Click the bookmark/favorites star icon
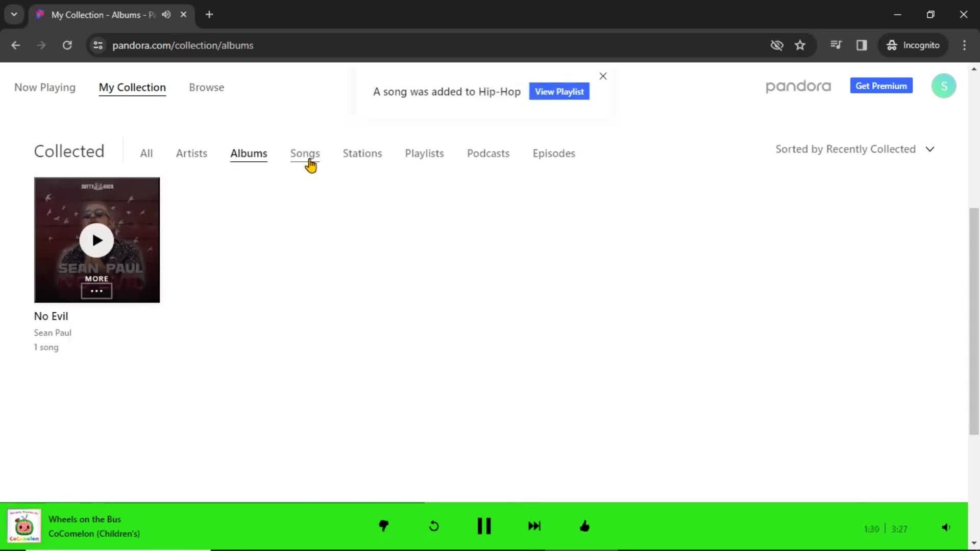Image resolution: width=980 pixels, height=551 pixels. tap(800, 45)
